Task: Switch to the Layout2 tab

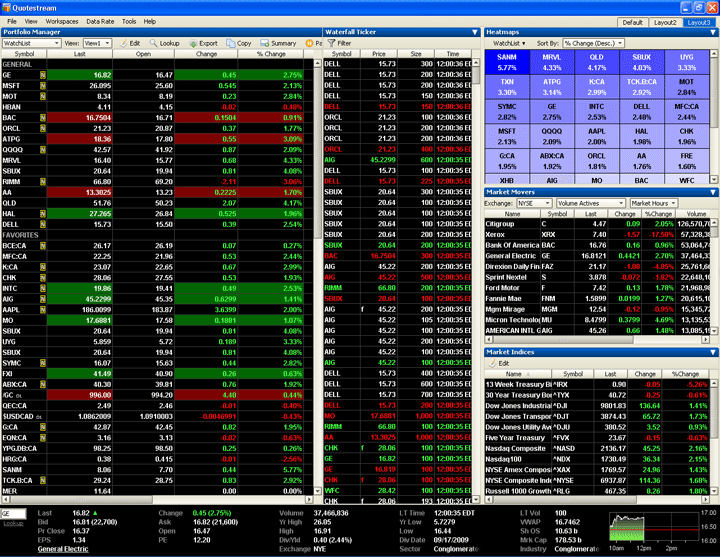Action: tap(666, 21)
